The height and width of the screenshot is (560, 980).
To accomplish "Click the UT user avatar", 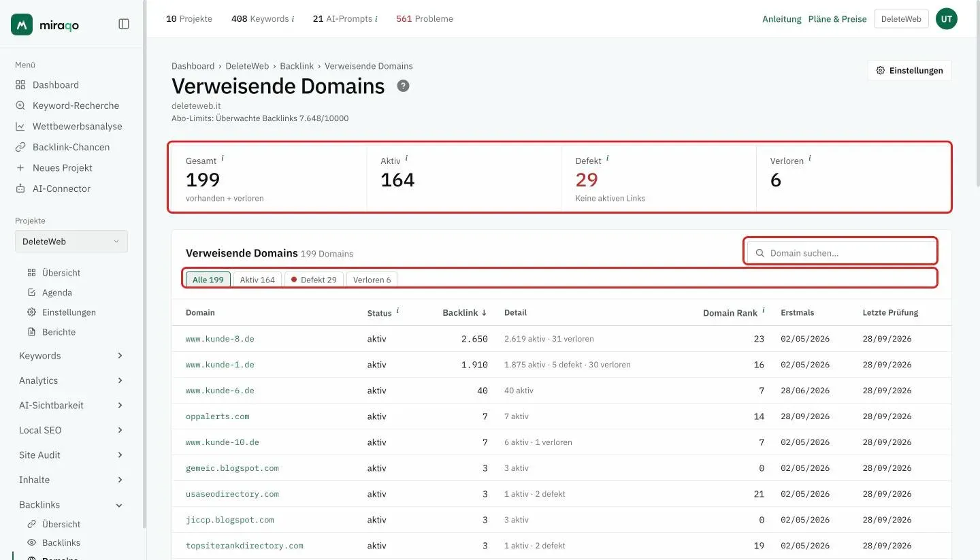I will click(x=947, y=19).
